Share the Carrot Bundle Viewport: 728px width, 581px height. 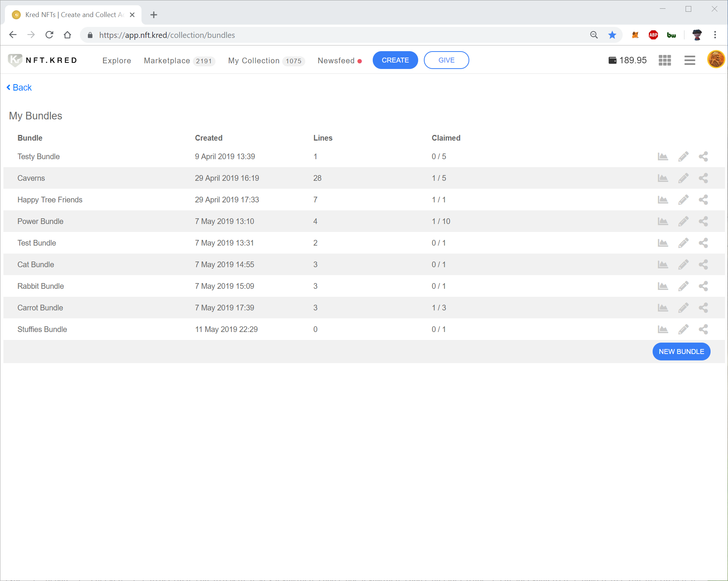(x=703, y=308)
